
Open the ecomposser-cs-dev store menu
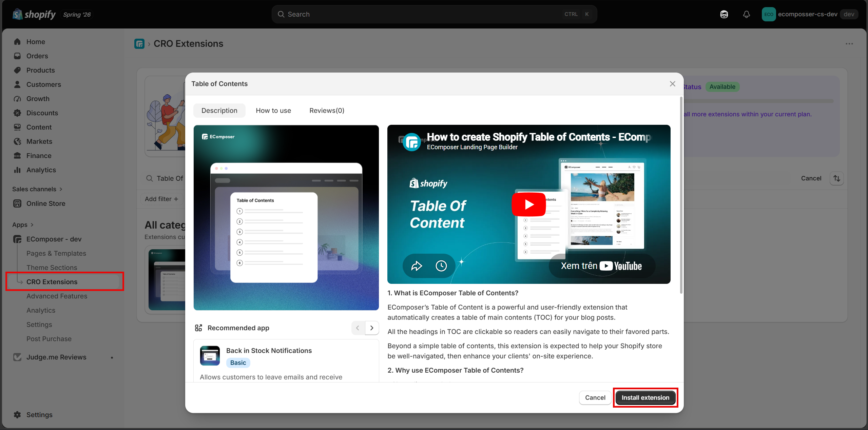[810, 14]
